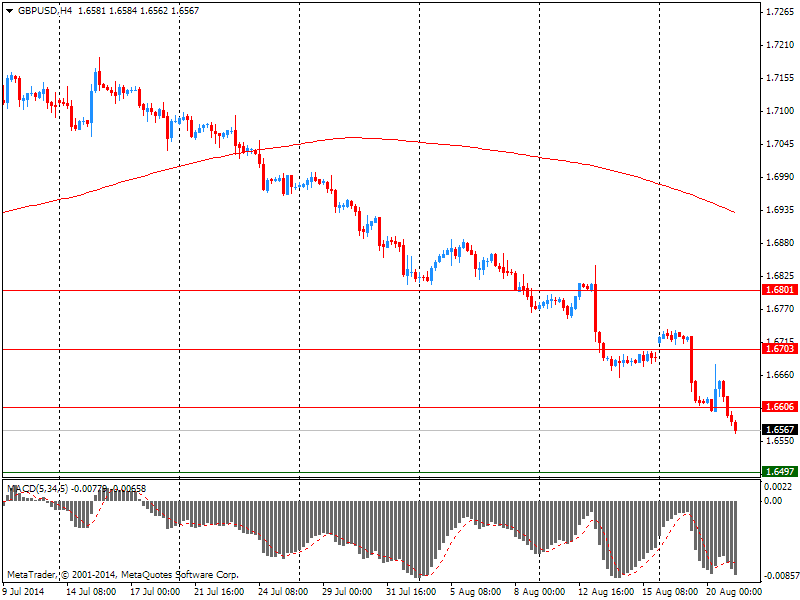This screenshot has width=800, height=600.
Task: Click the 24 Jul 08:00 time label
Action: point(283,592)
